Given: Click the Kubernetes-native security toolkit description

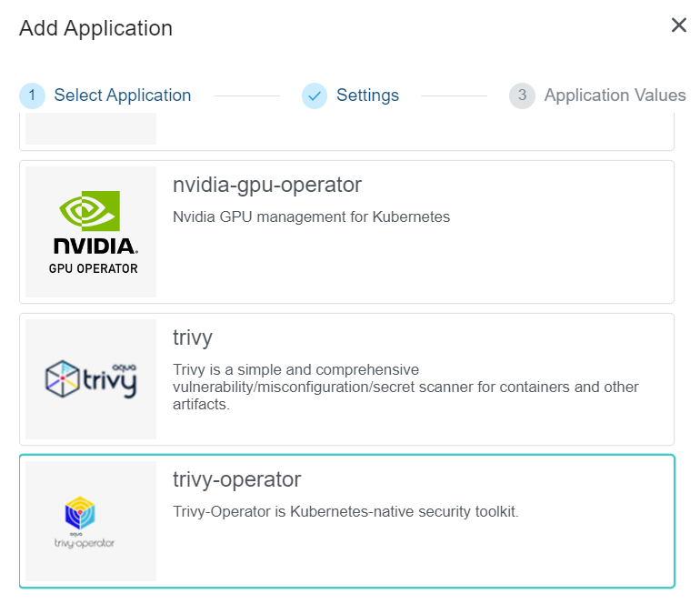Looking at the screenshot, I should [345, 512].
